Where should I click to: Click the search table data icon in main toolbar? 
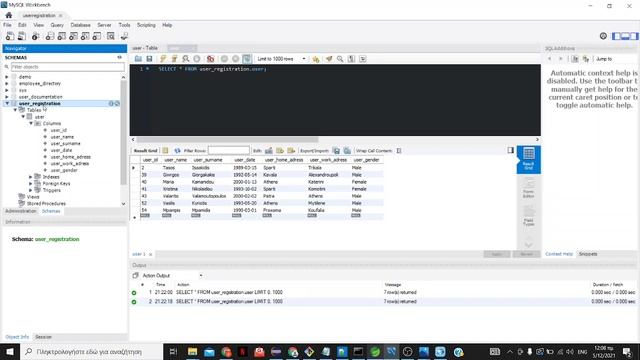[x=111, y=36]
